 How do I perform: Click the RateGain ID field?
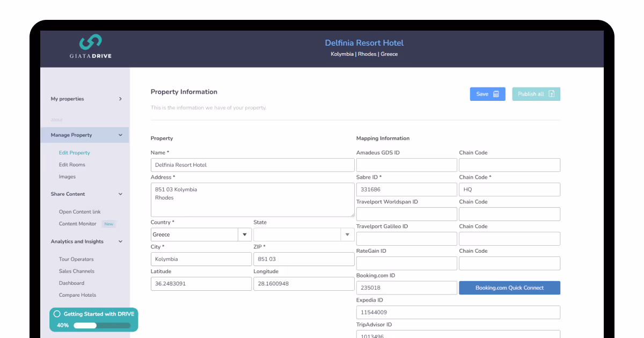click(407, 263)
